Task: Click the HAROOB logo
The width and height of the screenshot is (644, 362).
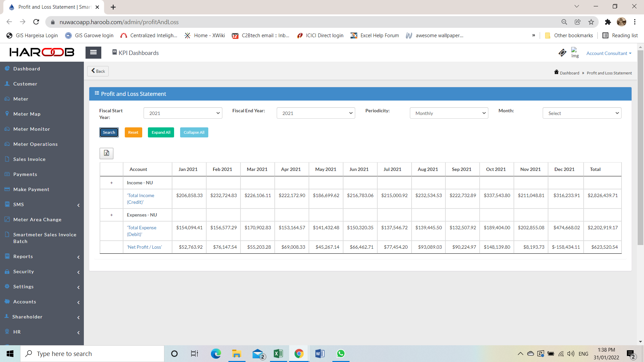Action: (42, 52)
